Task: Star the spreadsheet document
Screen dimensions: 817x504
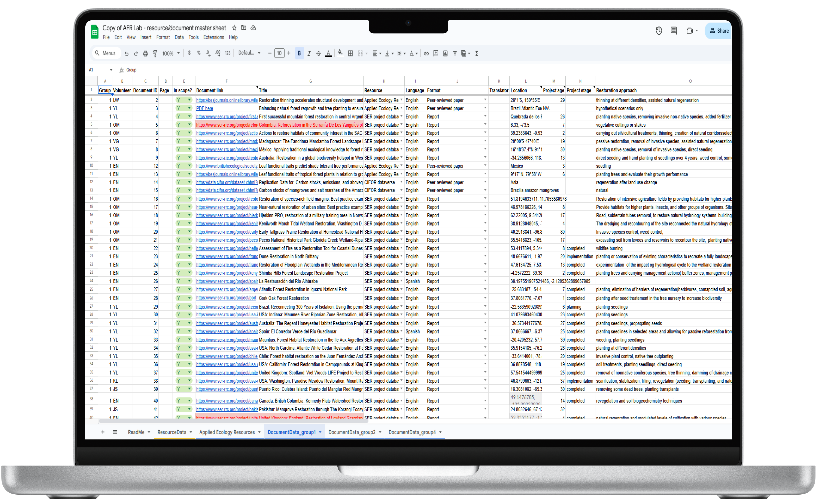Action: pyautogui.click(x=234, y=28)
